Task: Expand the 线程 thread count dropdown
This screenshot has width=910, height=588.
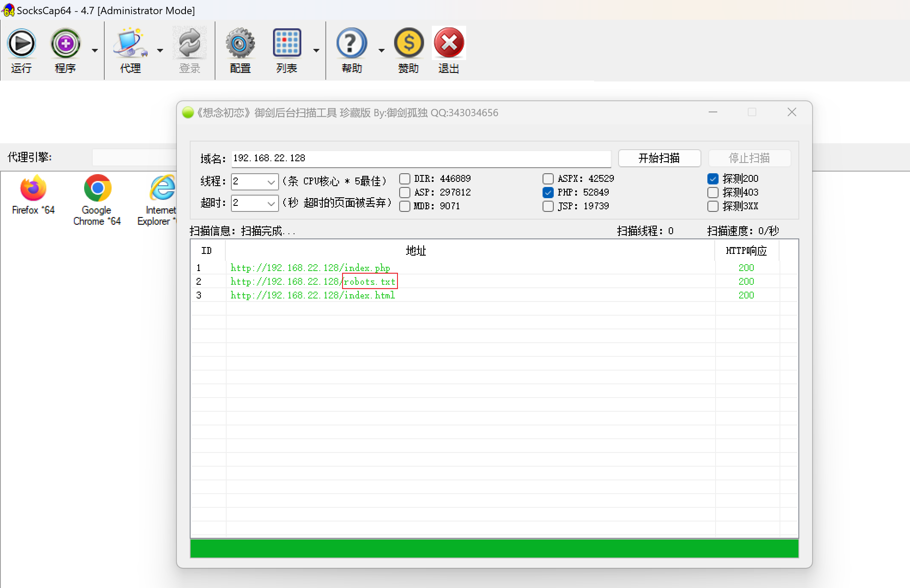Action: (x=271, y=182)
